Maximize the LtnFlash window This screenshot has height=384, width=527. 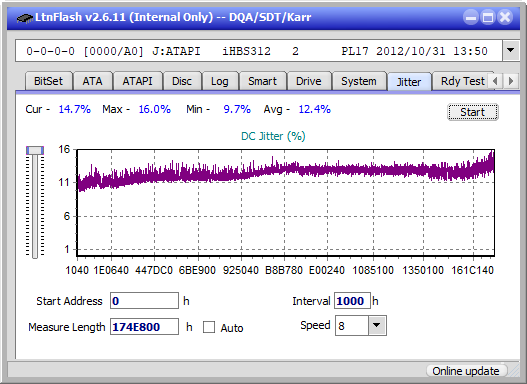[488, 17]
